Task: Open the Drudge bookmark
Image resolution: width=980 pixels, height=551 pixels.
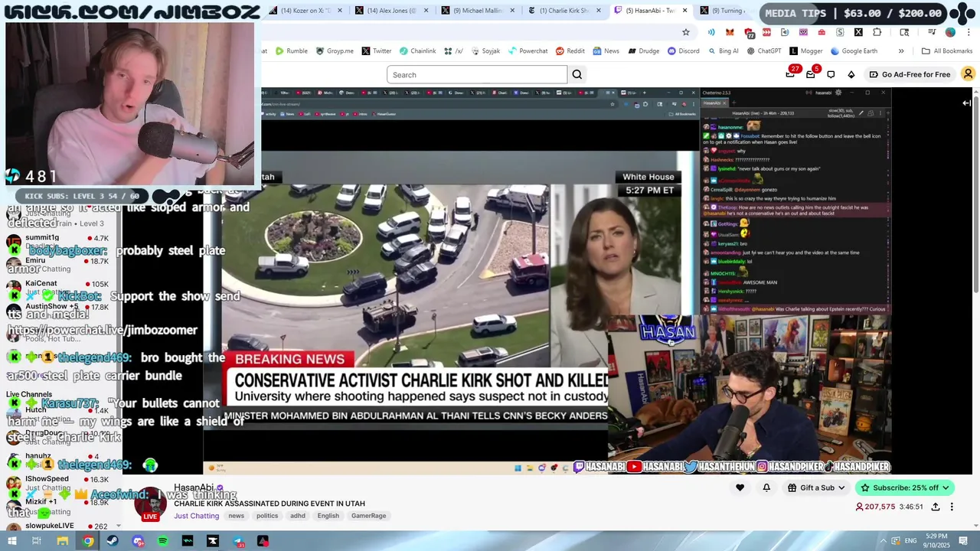Action: (643, 51)
